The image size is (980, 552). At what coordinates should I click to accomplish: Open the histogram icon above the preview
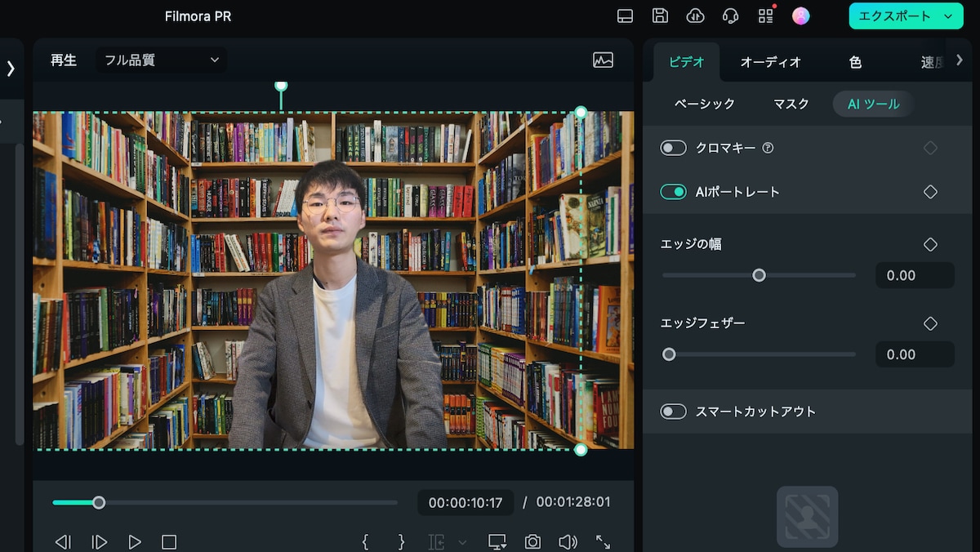pos(604,60)
